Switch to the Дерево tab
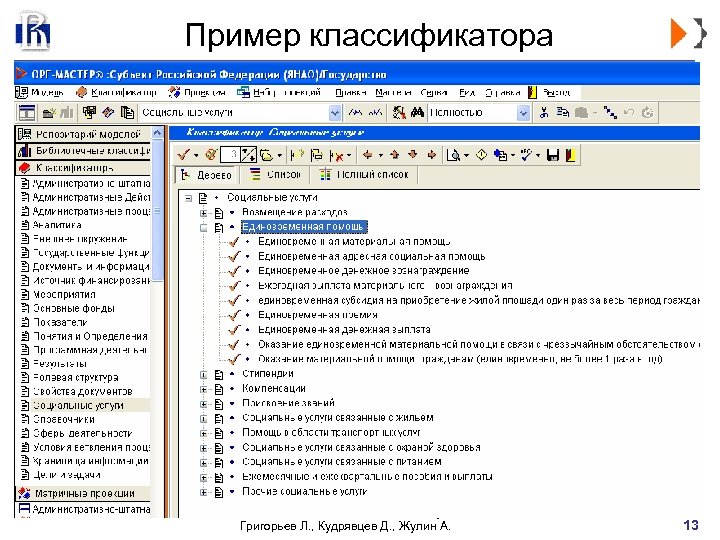Screen dimensions: 720x540 (x=206, y=175)
